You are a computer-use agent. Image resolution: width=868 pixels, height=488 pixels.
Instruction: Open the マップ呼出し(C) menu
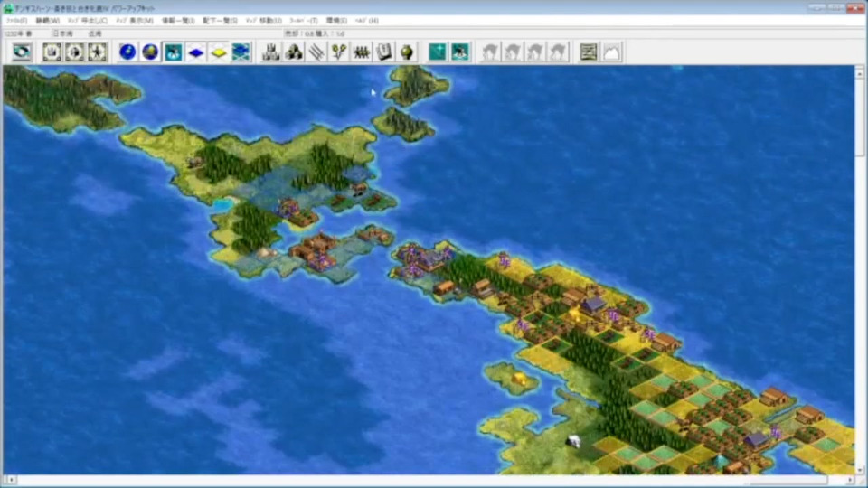point(88,21)
